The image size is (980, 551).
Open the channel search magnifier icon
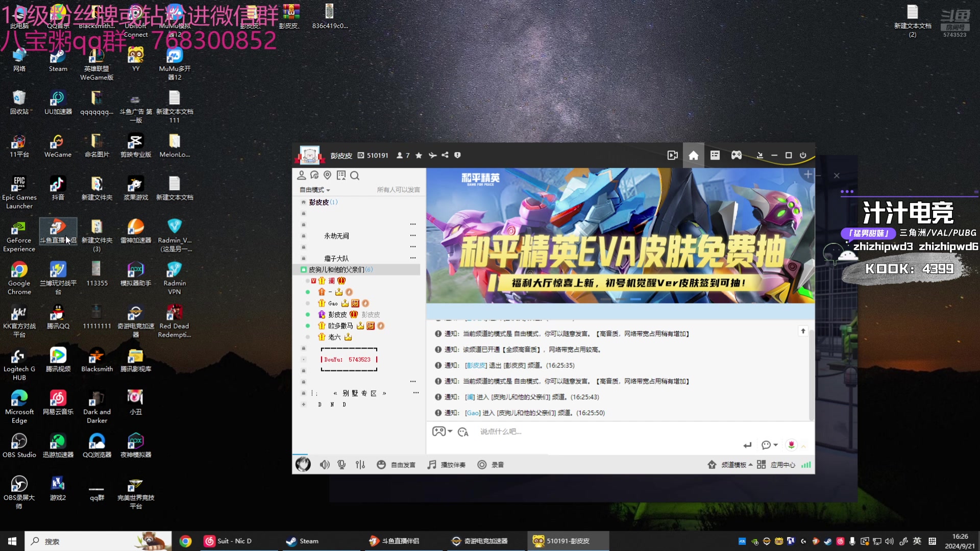coord(355,176)
